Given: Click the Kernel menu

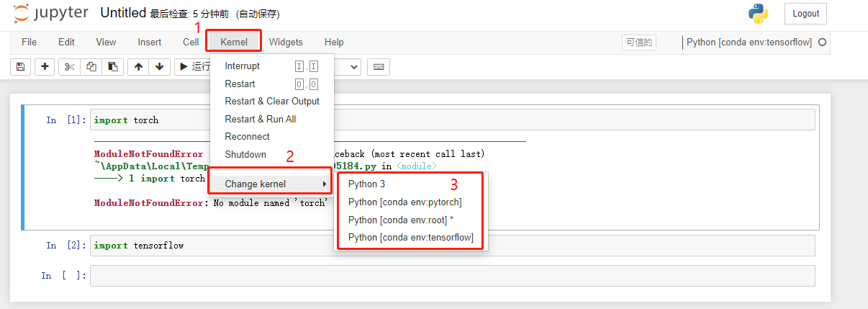Looking at the screenshot, I should click(x=234, y=42).
